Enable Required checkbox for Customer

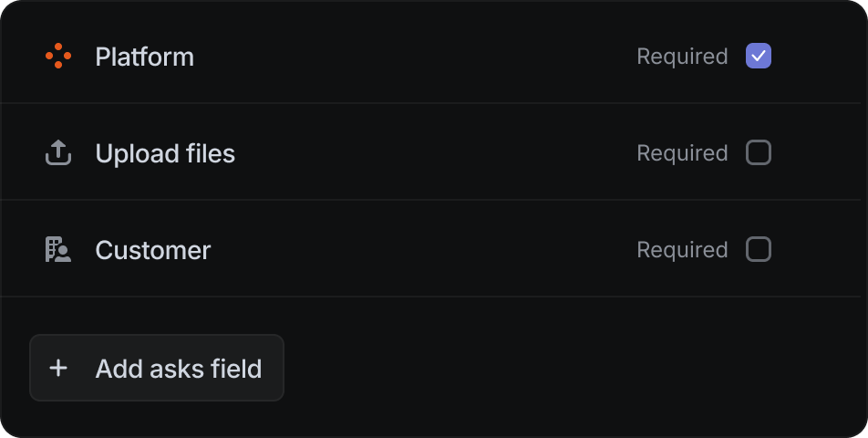pos(759,249)
